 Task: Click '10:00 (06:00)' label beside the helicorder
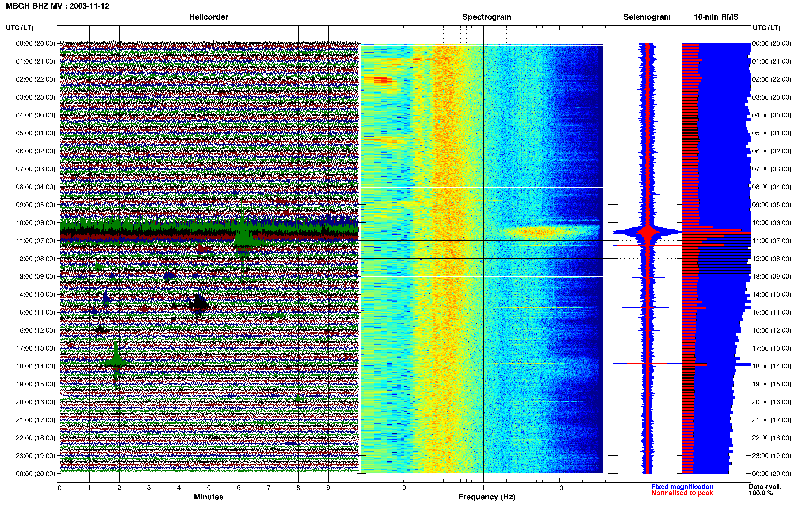point(36,223)
